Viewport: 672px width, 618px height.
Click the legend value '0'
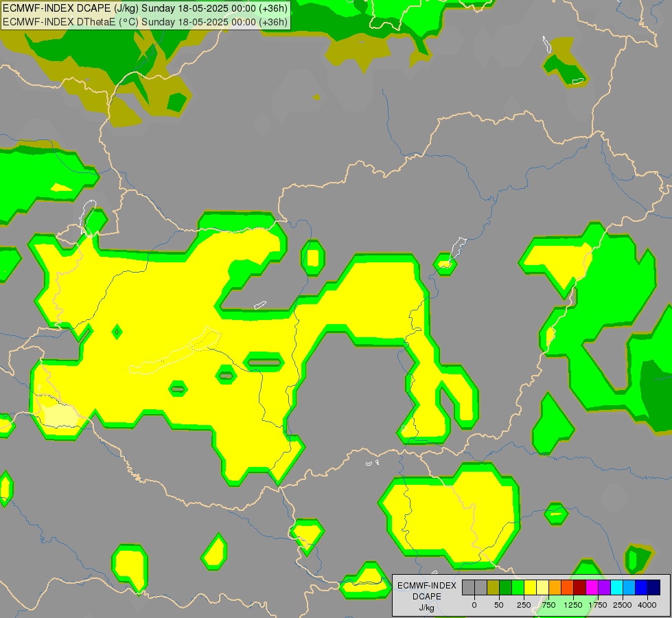[474, 605]
